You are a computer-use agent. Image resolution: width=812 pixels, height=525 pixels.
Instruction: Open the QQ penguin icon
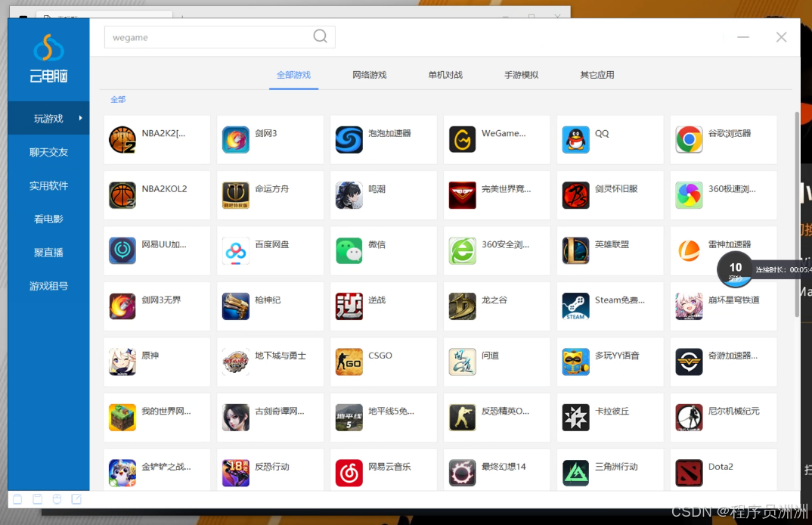tap(576, 139)
